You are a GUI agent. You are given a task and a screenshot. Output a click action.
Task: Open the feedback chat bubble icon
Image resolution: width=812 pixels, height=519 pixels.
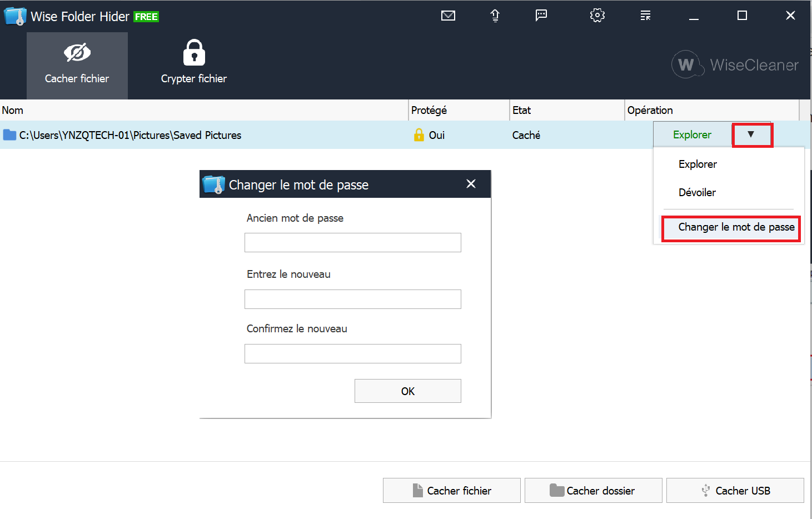click(541, 16)
